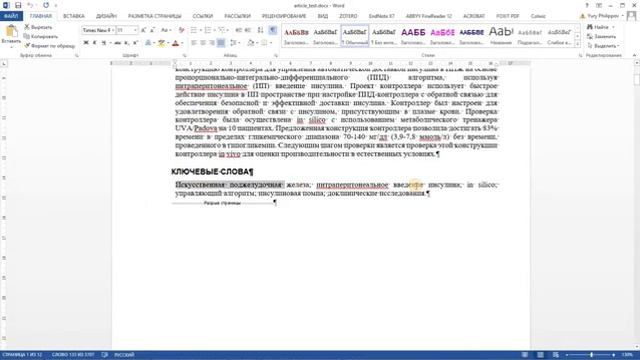The height and width of the screenshot is (360, 640).
Task: Open the ФАЙЛ file tab
Action: coord(11,16)
